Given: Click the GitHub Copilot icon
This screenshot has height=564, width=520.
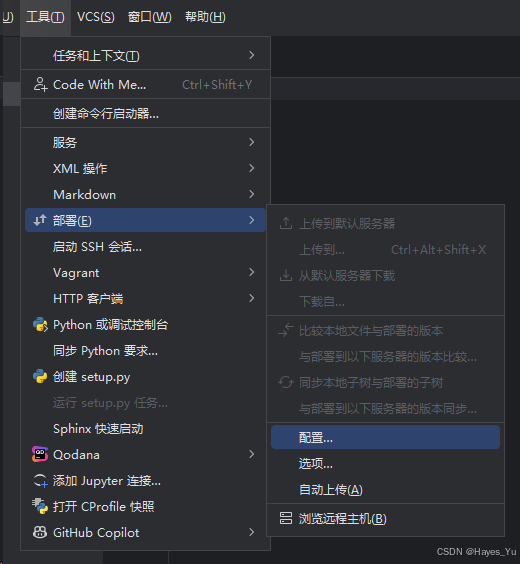Looking at the screenshot, I should pos(40,532).
